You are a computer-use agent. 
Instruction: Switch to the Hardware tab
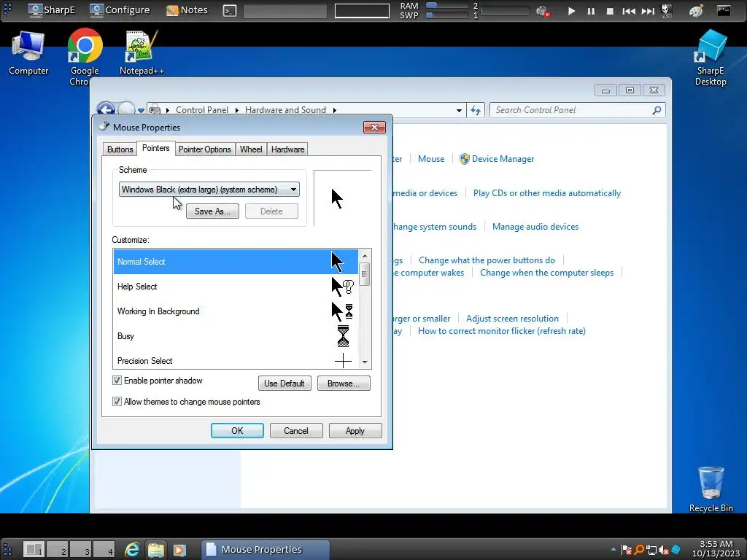point(287,149)
